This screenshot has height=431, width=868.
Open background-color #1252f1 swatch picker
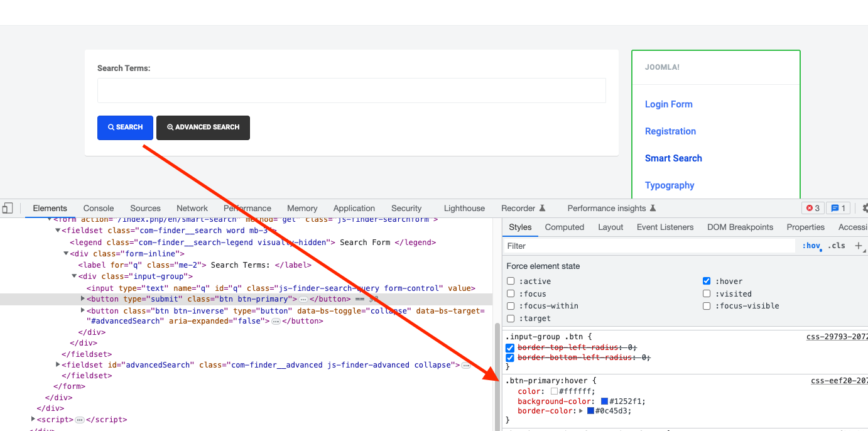tap(604, 401)
